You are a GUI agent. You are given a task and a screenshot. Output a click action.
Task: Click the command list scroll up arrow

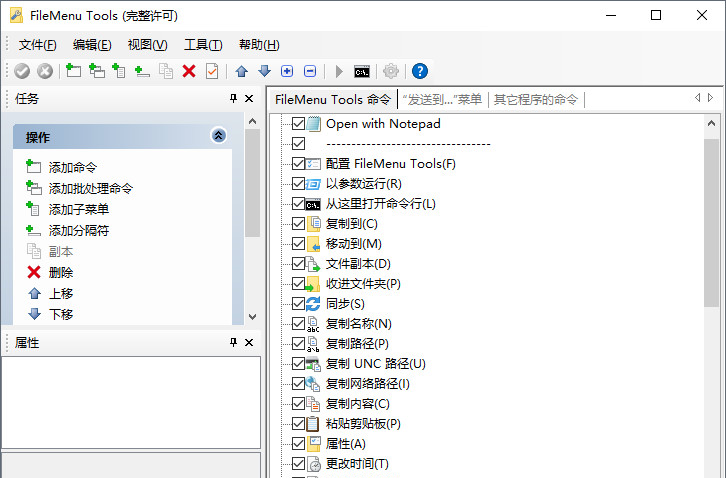(x=711, y=123)
